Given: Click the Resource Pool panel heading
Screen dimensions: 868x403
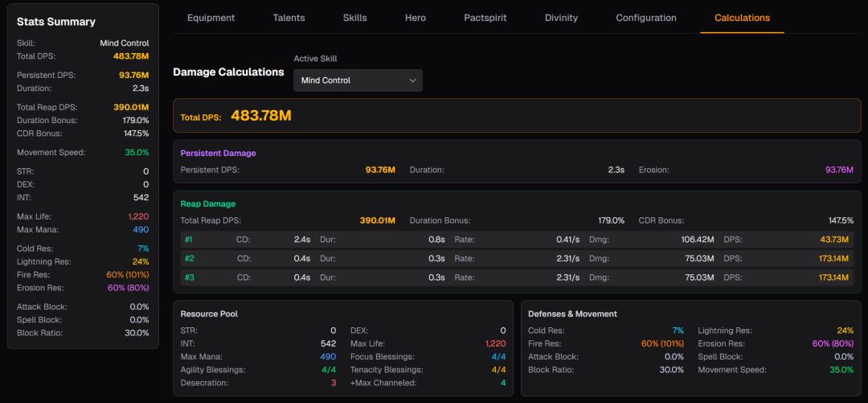Looking at the screenshot, I should (209, 314).
